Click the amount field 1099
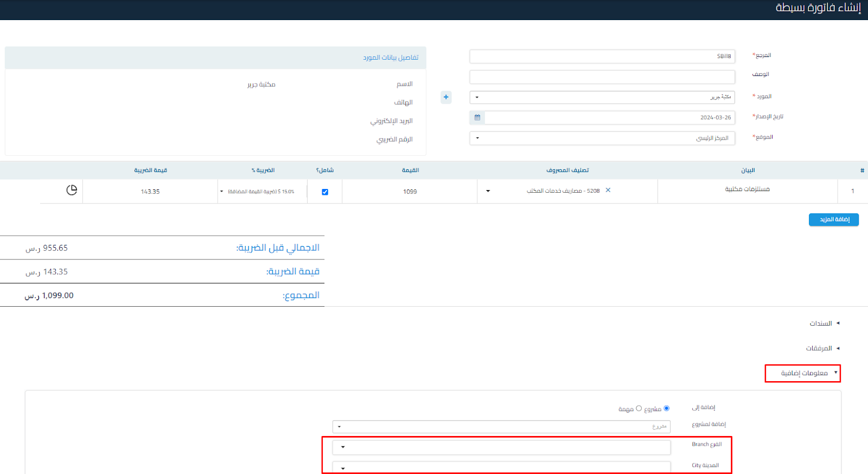The height and width of the screenshot is (474, 868). (410, 192)
